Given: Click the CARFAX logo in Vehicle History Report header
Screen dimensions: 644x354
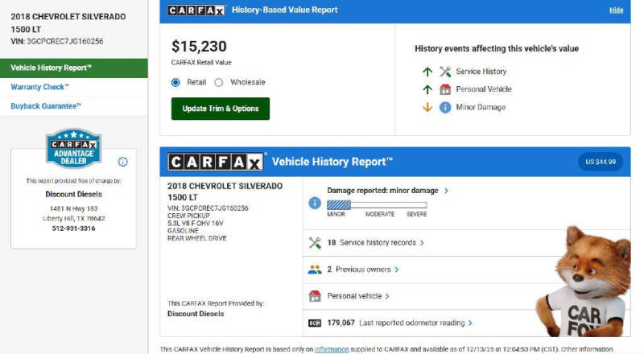Looking at the screenshot, I should tap(215, 162).
